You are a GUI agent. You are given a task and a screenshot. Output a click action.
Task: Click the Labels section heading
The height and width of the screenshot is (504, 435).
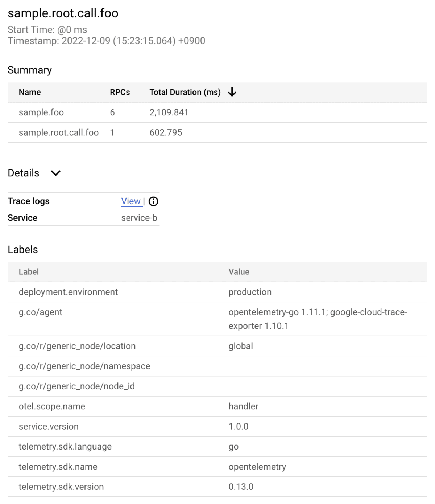(x=23, y=250)
